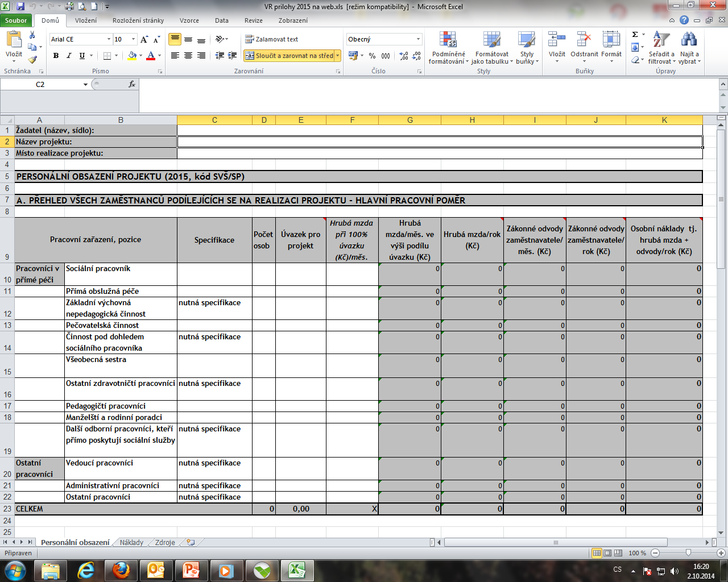
Task: Open the merge and center dropdown arrow
Action: point(338,56)
